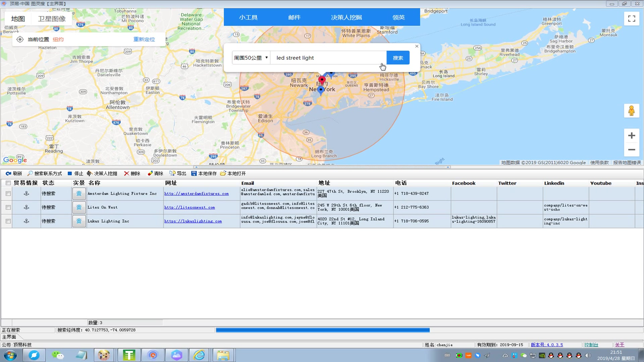
Task: Open local file with 本地打开
Action: pos(233,173)
